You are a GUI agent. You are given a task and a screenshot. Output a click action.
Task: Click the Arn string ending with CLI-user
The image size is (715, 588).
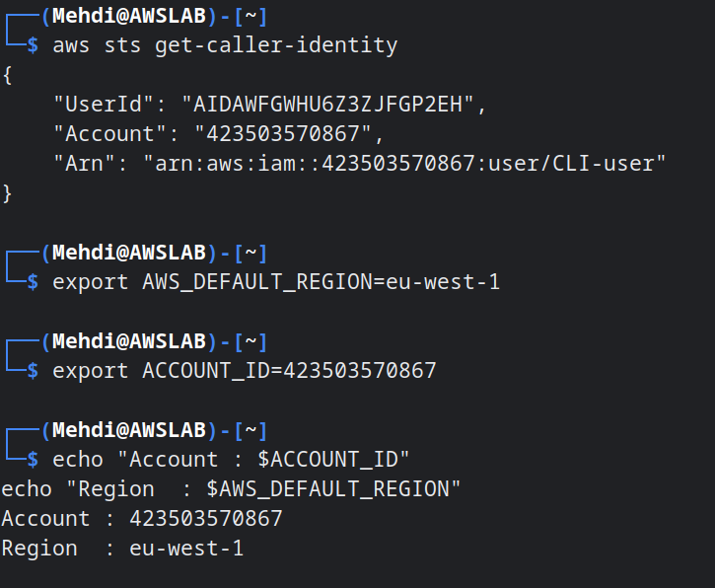pyautogui.click(x=404, y=164)
